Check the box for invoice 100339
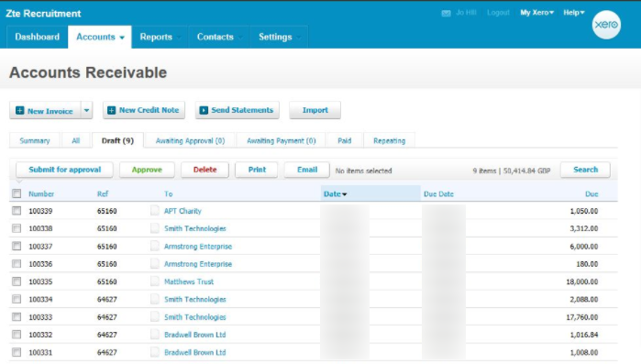 [17, 210]
